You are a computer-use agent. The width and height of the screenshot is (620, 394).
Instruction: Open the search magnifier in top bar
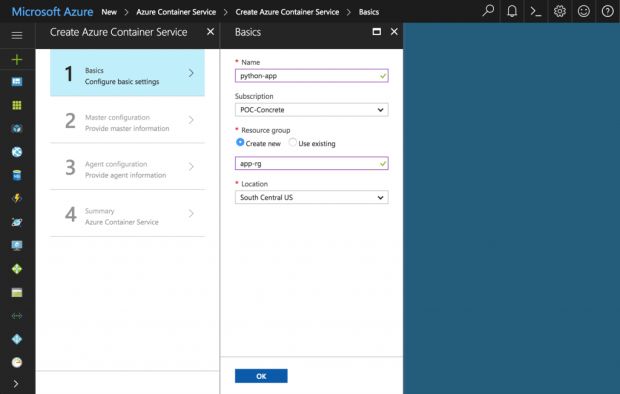coord(488,11)
